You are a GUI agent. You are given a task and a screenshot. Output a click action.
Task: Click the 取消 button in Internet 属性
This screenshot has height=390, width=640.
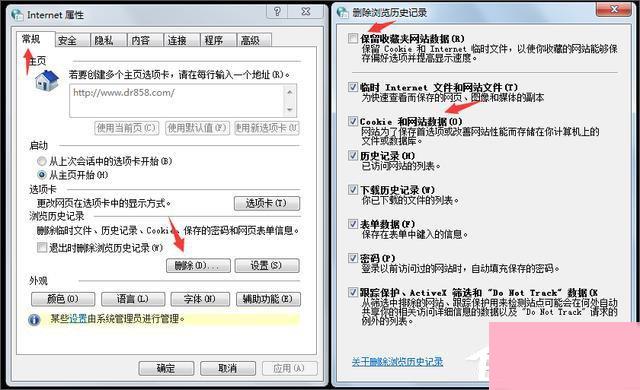228,368
